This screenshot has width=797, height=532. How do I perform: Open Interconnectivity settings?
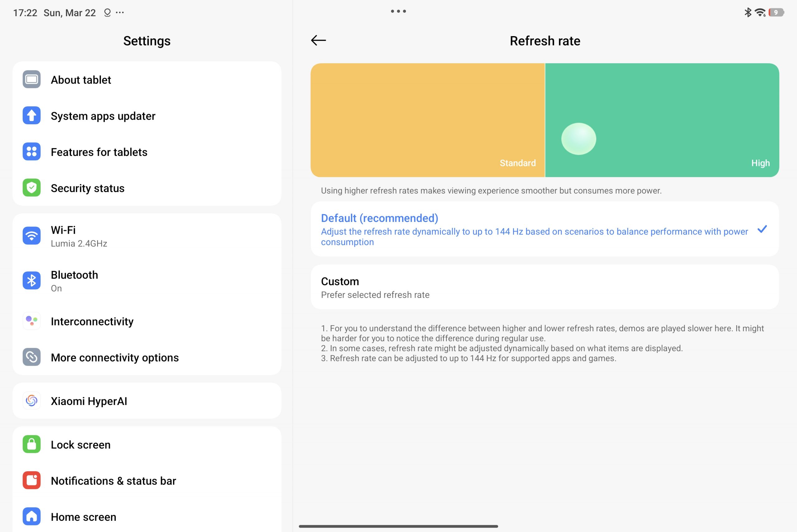click(147, 321)
